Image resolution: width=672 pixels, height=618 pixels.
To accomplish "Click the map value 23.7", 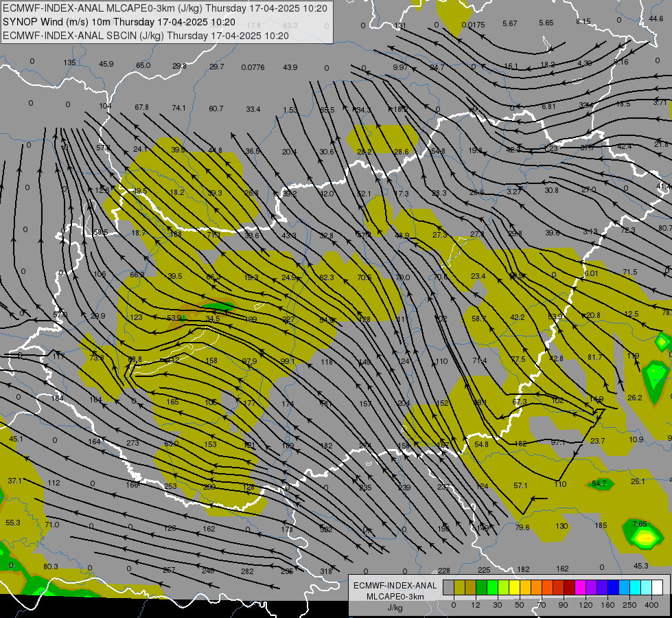I will (x=597, y=440).
